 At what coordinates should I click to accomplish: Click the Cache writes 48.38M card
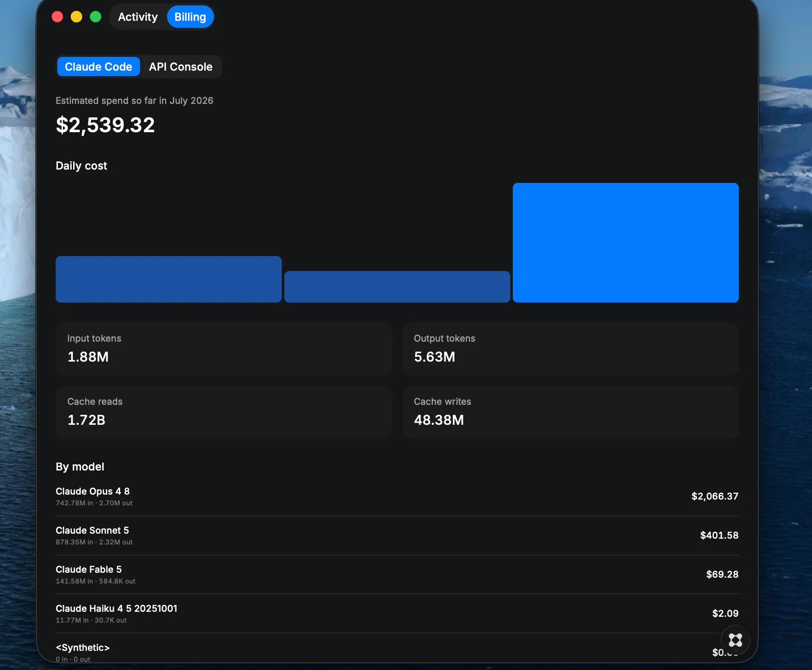pyautogui.click(x=571, y=412)
